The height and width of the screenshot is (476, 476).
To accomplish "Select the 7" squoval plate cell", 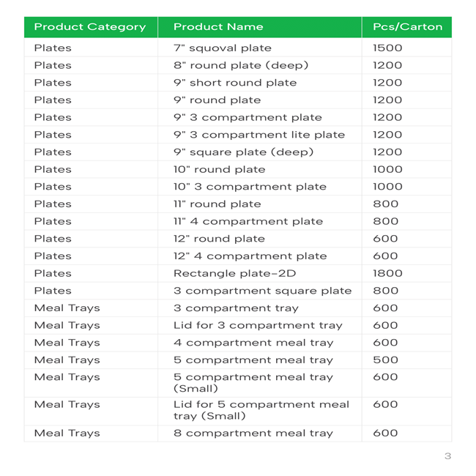I will tap(222, 48).
